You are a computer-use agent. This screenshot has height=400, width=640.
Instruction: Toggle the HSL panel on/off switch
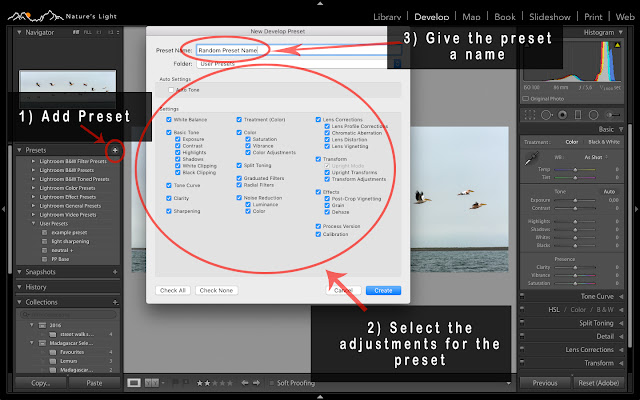tap(522, 310)
